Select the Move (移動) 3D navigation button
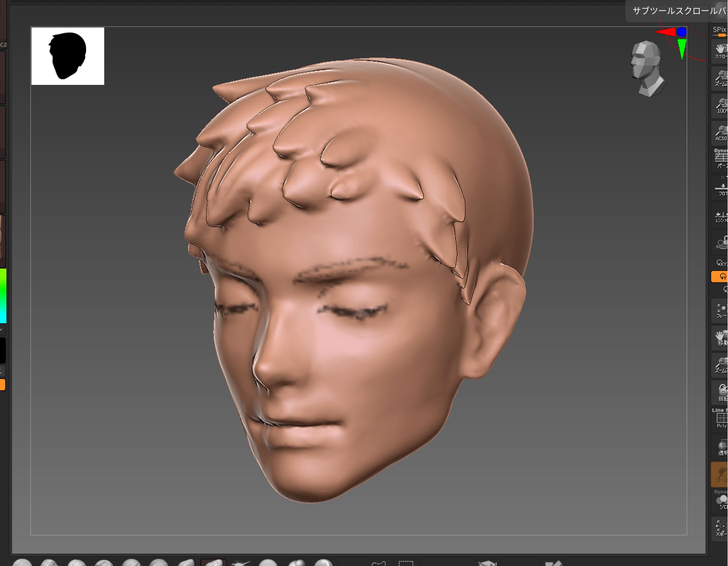The width and height of the screenshot is (728, 566). [721, 338]
